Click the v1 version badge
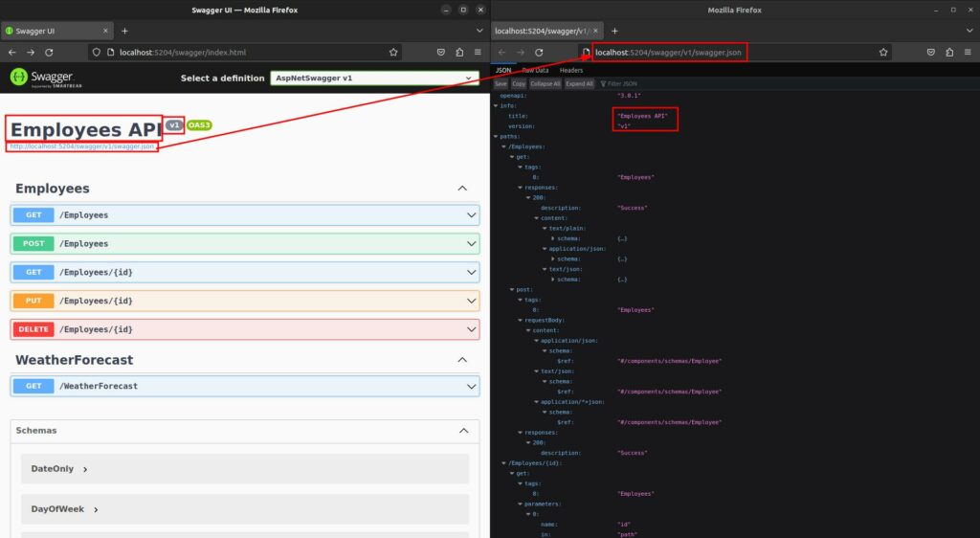The height and width of the screenshot is (538, 980). (174, 125)
